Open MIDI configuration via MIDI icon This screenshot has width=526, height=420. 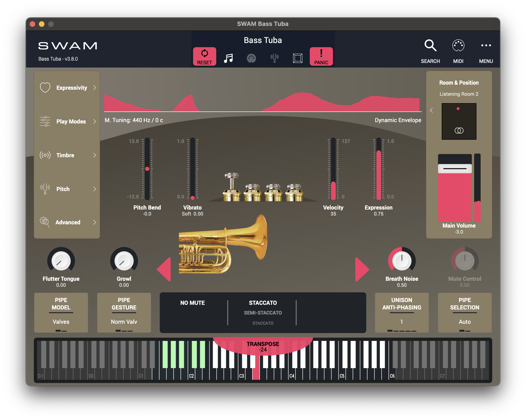[458, 45]
